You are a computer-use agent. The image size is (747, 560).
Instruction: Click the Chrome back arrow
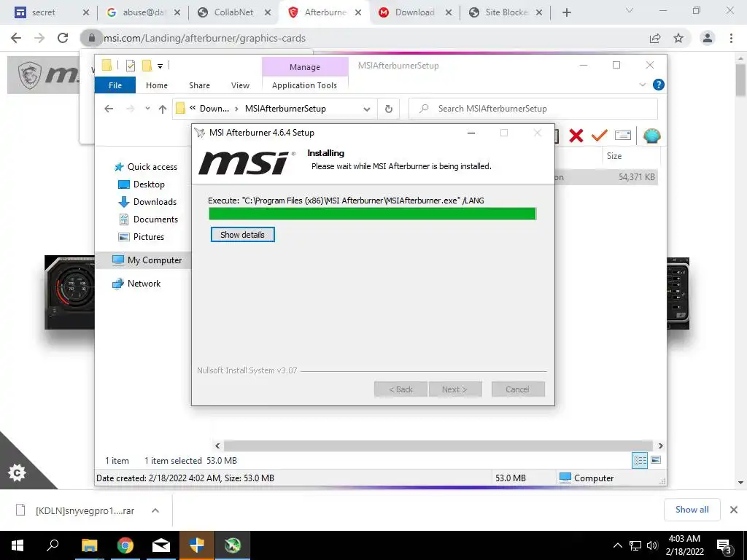tap(16, 38)
